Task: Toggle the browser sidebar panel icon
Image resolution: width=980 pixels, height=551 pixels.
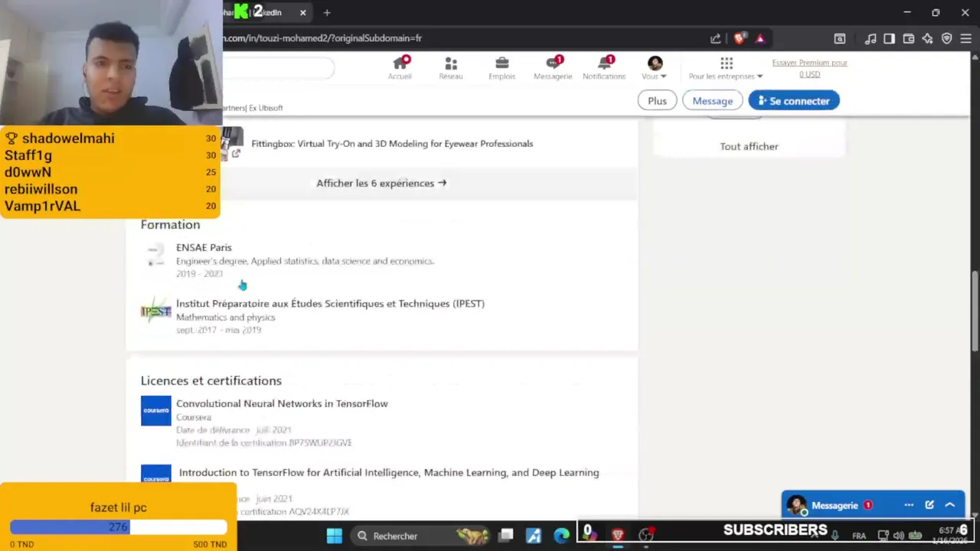Action: pos(889,38)
